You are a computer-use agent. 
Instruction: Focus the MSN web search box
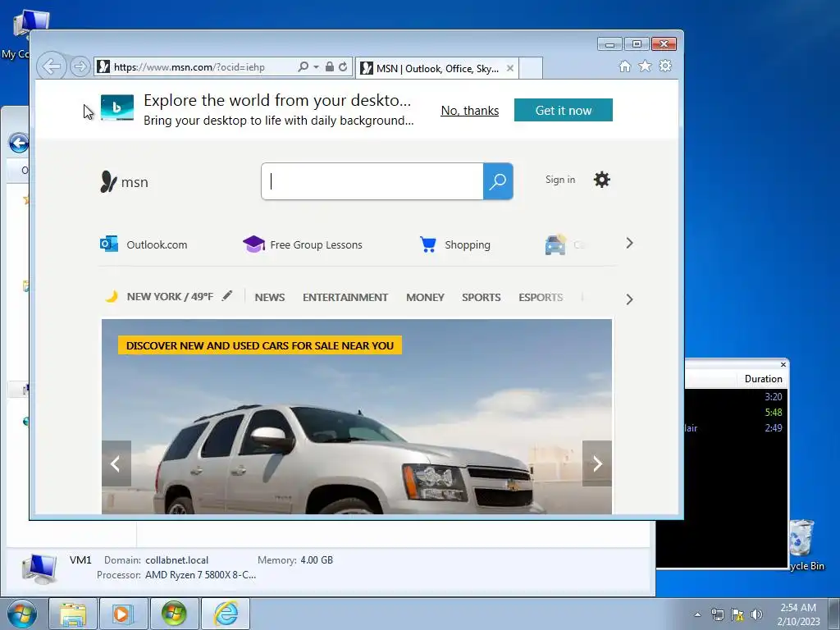(372, 181)
